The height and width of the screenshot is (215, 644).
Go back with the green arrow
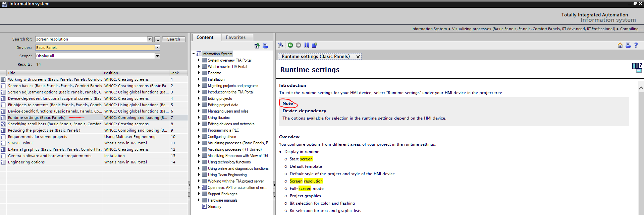coord(290,45)
